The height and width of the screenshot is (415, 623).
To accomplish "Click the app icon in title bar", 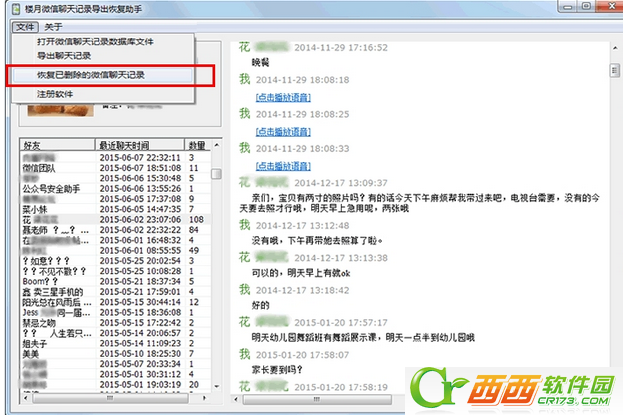I will click(16, 8).
